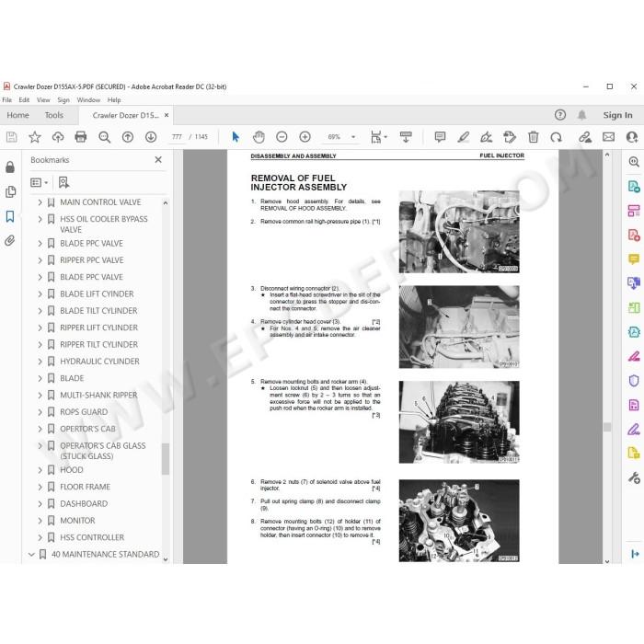Select the arrow selection tool

[236, 137]
